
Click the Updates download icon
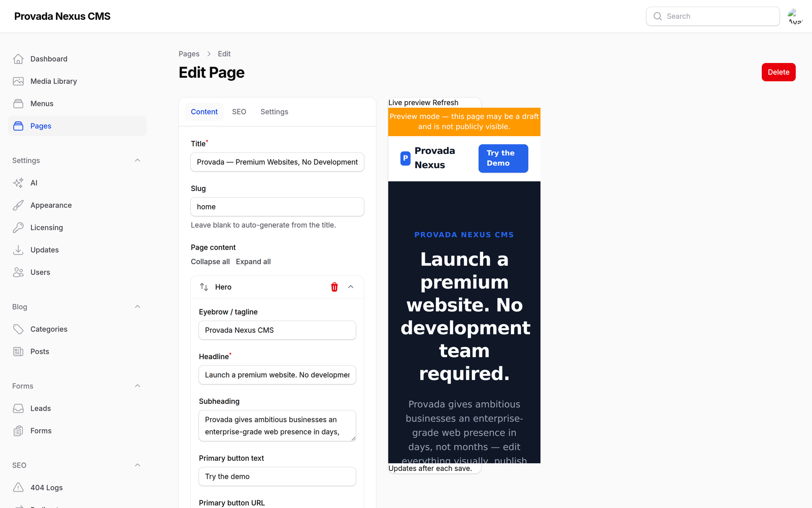(18, 250)
